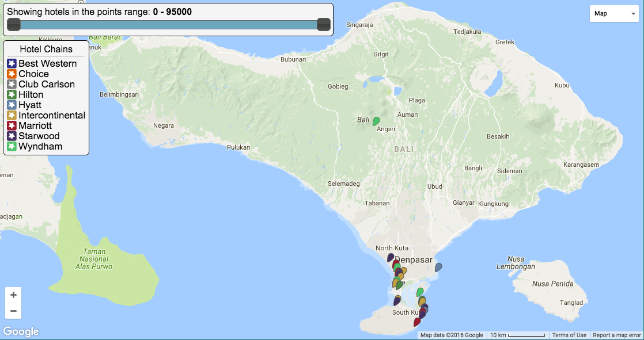Toggle the Hyatt chain star icon
644x340 pixels.
(12, 105)
